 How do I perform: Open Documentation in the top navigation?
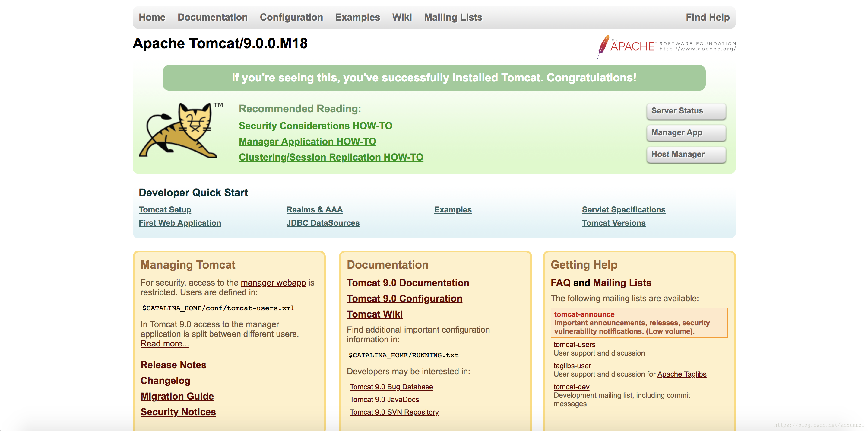212,17
